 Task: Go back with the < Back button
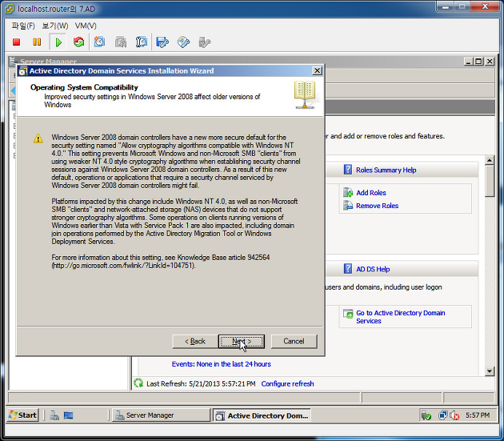coord(194,341)
